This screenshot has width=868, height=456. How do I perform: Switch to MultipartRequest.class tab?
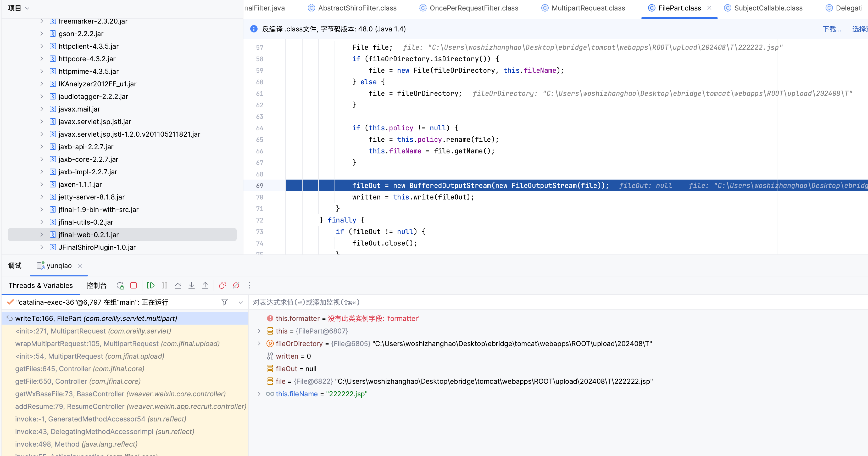tap(588, 8)
